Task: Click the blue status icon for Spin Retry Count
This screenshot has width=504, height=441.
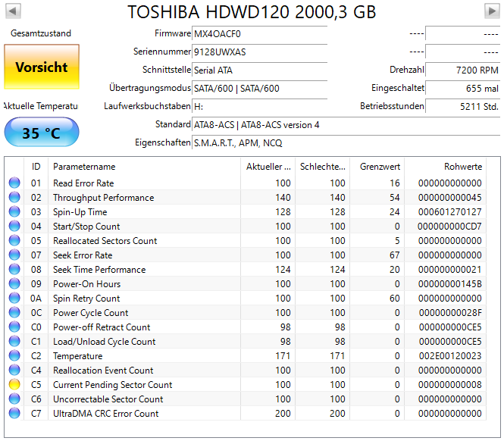Action: pyautogui.click(x=14, y=299)
